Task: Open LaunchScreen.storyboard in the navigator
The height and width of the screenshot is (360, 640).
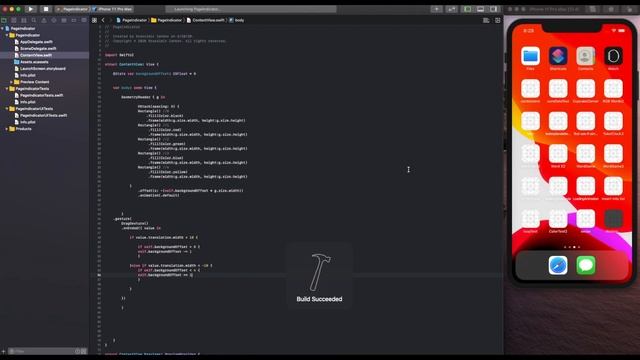Action: (40, 69)
